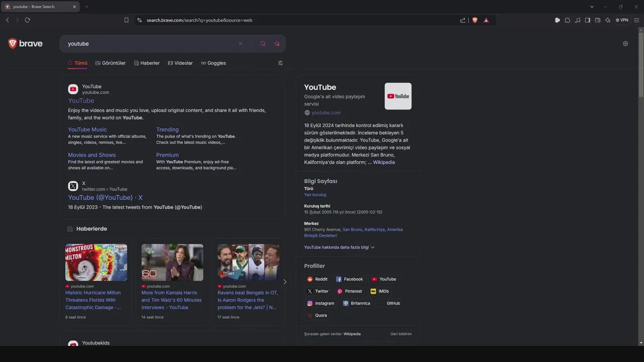Screen dimensions: 644x362
Task: Switch to the Goggles tab
Action: 213,63
